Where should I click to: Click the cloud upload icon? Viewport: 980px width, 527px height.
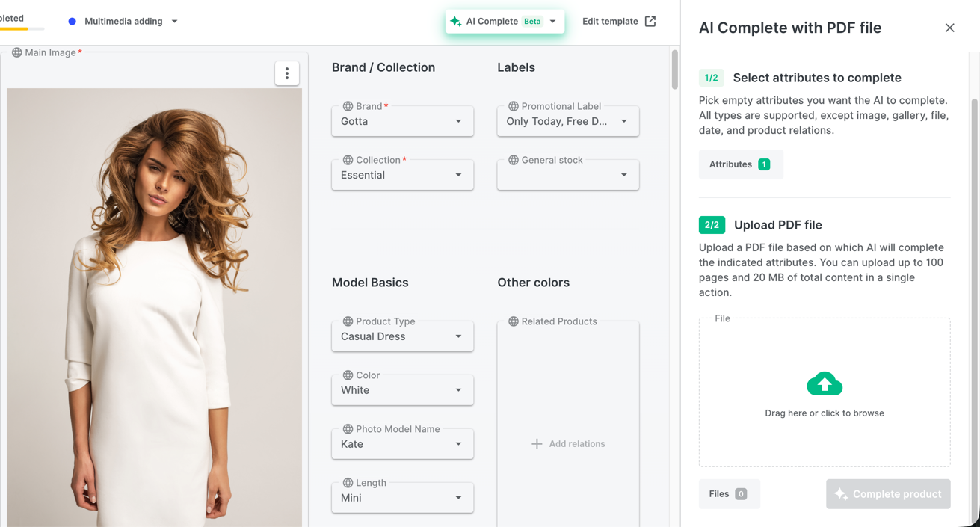tap(825, 384)
